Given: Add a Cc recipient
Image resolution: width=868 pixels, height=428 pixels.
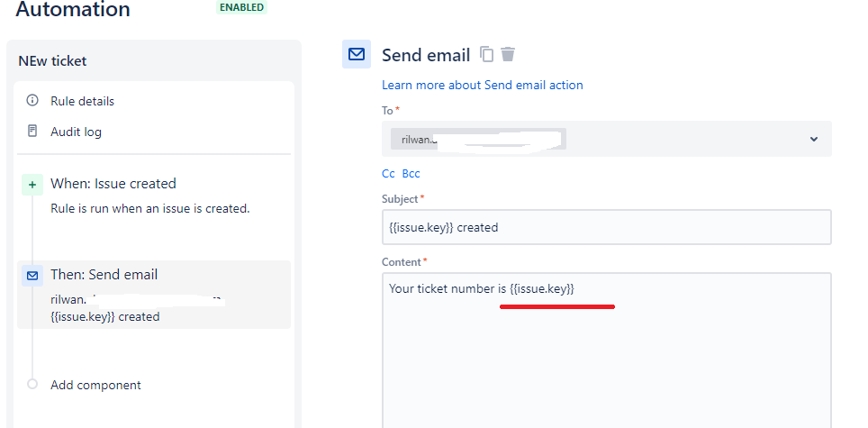Looking at the screenshot, I should [388, 173].
